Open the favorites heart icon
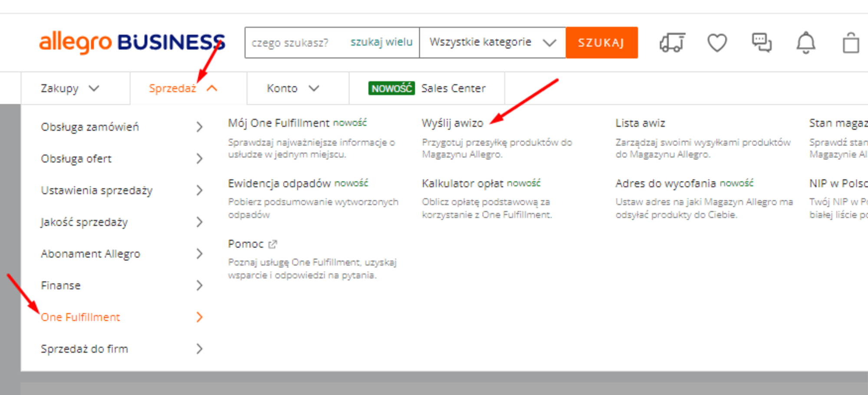868x395 pixels. click(717, 43)
